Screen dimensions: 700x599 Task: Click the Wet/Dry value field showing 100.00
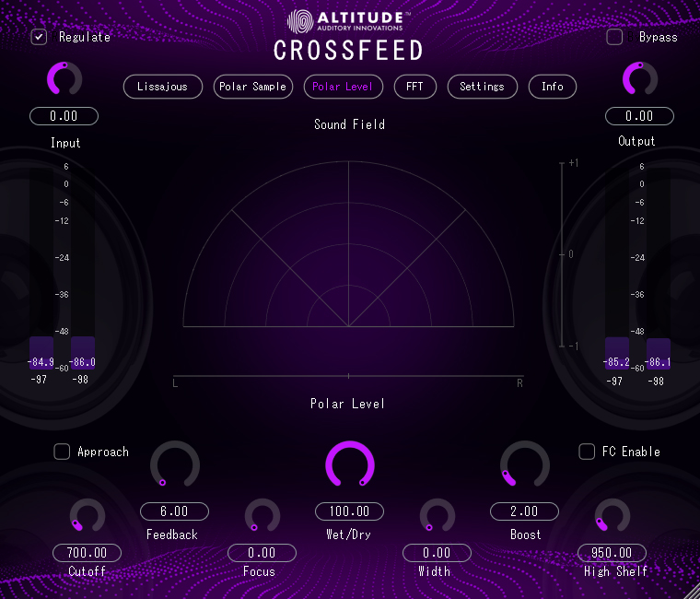350,511
